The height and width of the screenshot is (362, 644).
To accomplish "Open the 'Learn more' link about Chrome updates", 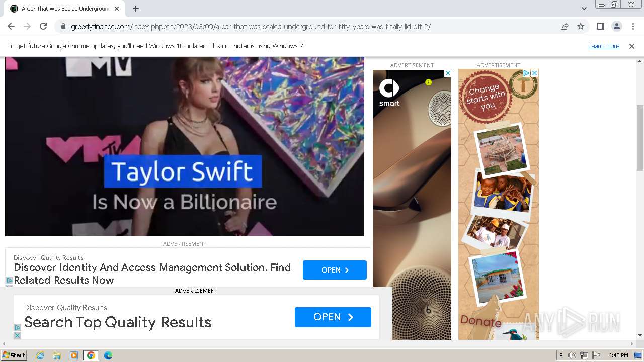I will coord(604,46).
